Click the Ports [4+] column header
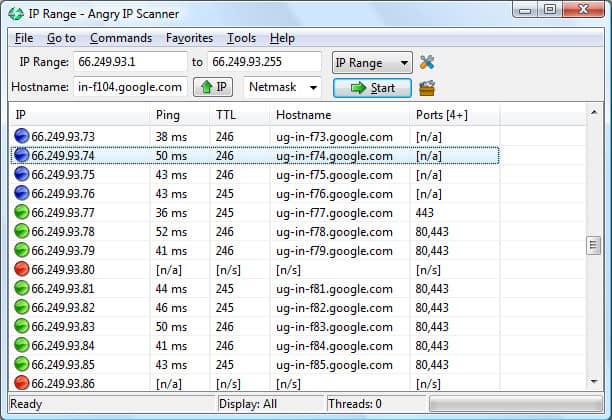This screenshot has width=612, height=420. click(455, 115)
